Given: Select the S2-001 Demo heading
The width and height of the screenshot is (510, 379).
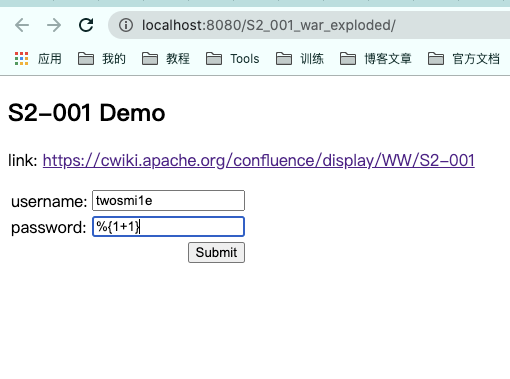Looking at the screenshot, I should click(86, 113).
